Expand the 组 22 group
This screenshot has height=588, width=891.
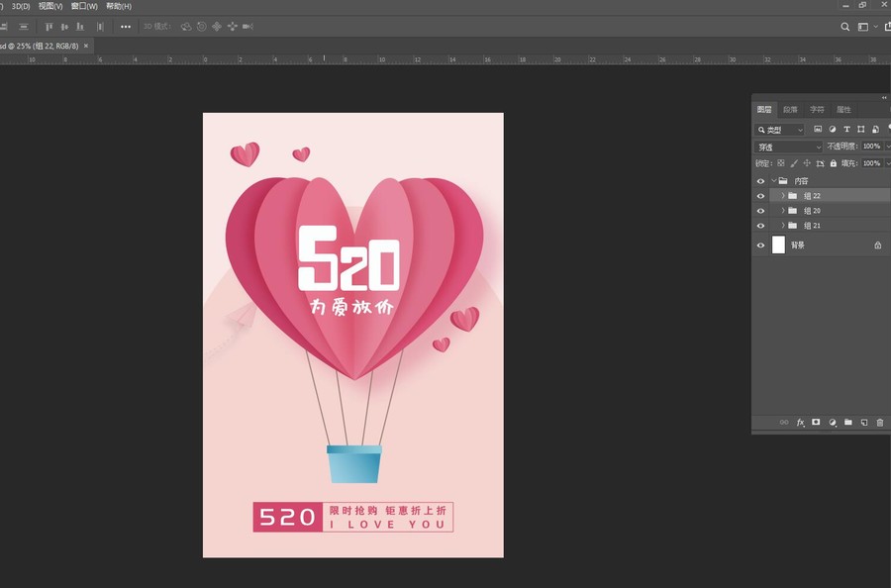click(x=783, y=195)
